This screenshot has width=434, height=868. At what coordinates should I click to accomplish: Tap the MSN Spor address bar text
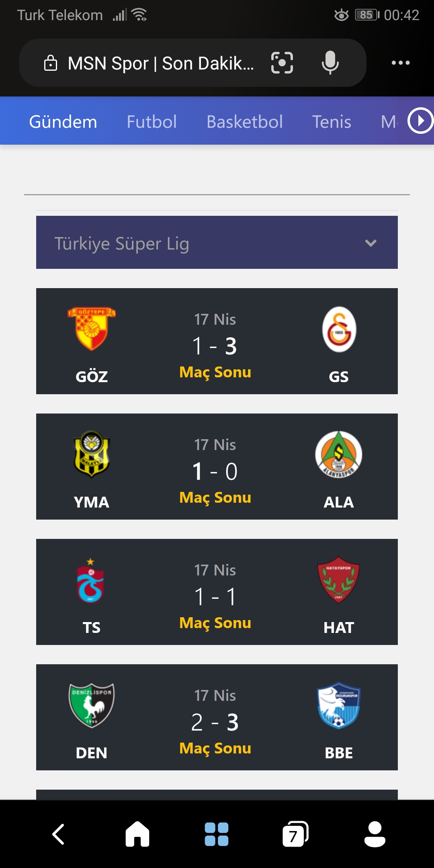[x=161, y=63]
